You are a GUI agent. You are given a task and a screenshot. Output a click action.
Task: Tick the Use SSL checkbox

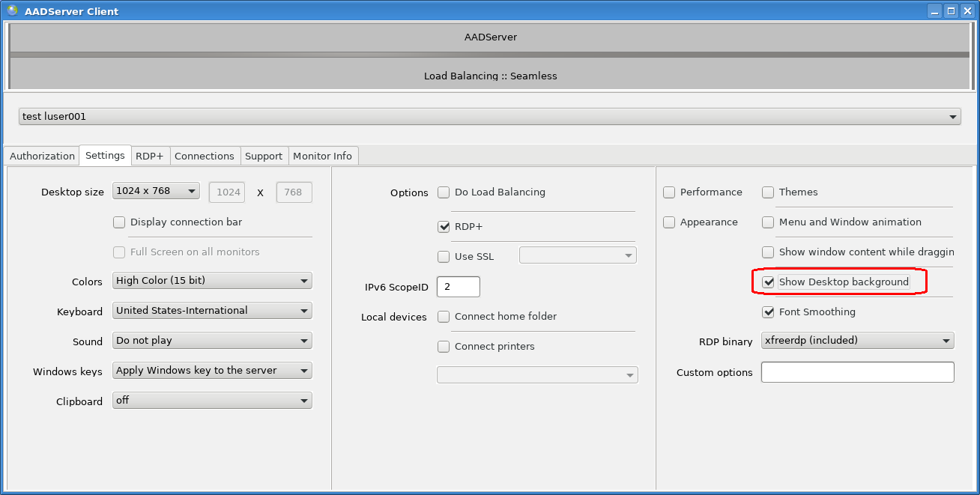tap(444, 257)
